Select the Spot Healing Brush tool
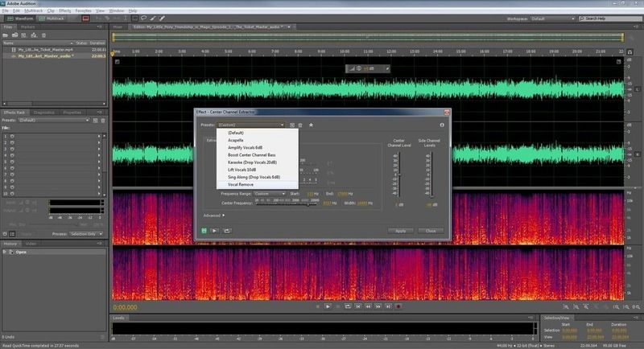 (x=163, y=18)
